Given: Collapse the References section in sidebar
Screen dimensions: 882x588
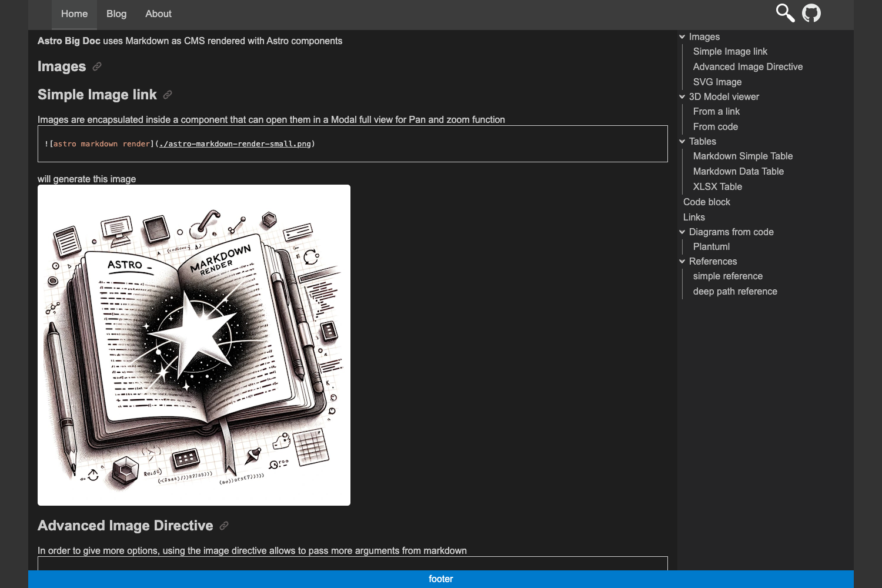Looking at the screenshot, I should click(682, 261).
